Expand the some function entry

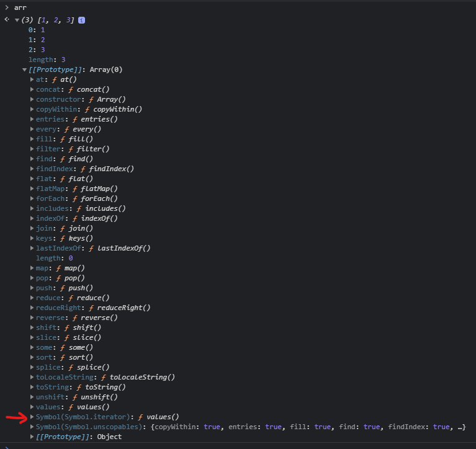click(x=32, y=348)
